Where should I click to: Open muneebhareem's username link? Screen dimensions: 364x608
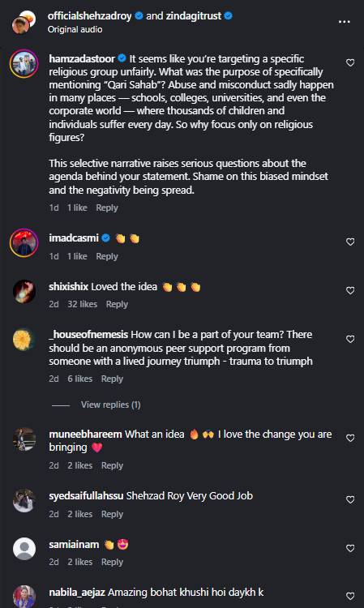pyautogui.click(x=85, y=435)
